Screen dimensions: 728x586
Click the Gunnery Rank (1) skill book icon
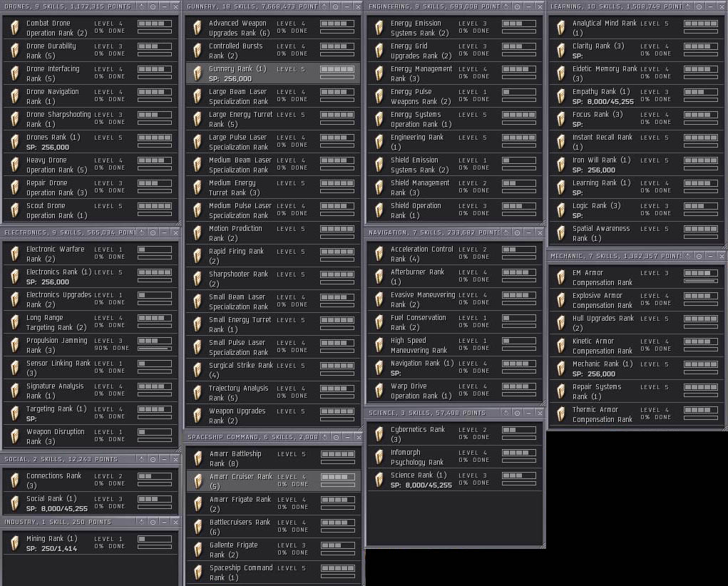pos(198,73)
